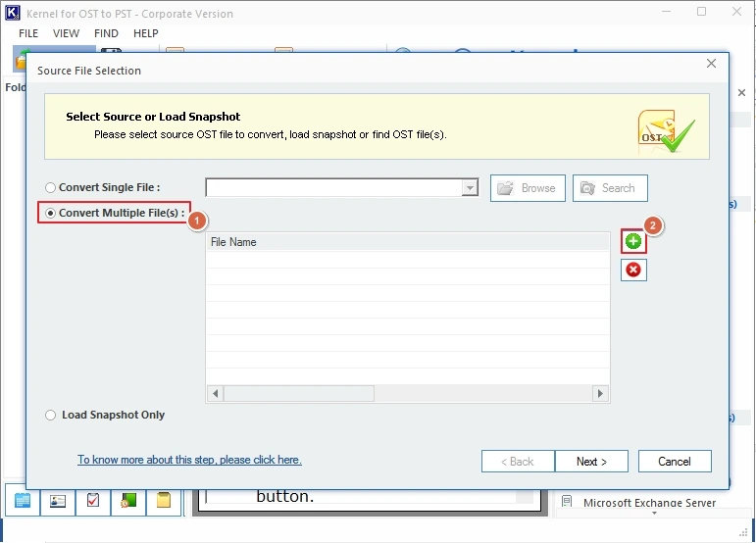Click the Browse button
The width and height of the screenshot is (756, 543).
528,188
